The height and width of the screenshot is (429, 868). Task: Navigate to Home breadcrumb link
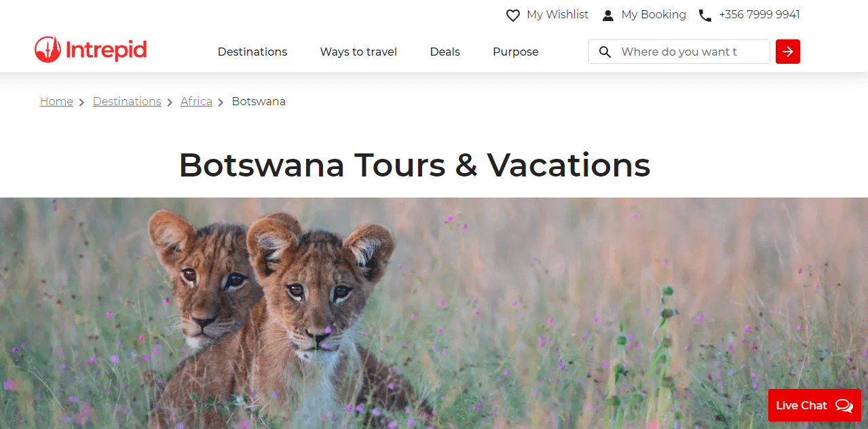pos(56,101)
